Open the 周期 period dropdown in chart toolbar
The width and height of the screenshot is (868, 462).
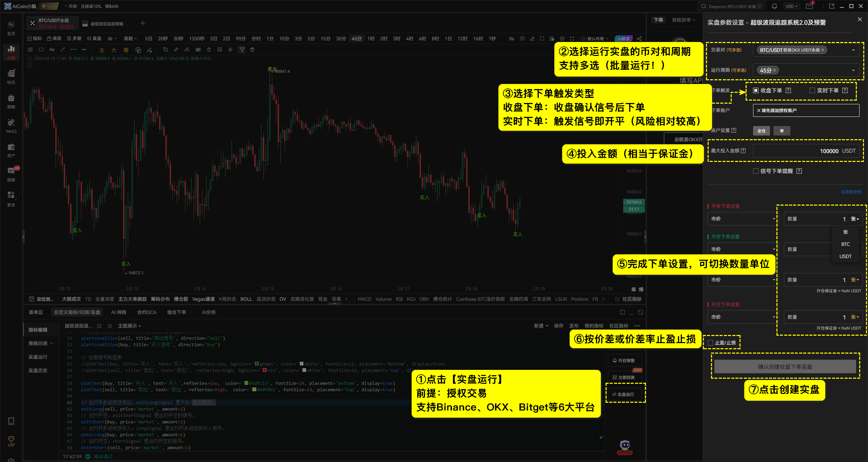[130, 39]
